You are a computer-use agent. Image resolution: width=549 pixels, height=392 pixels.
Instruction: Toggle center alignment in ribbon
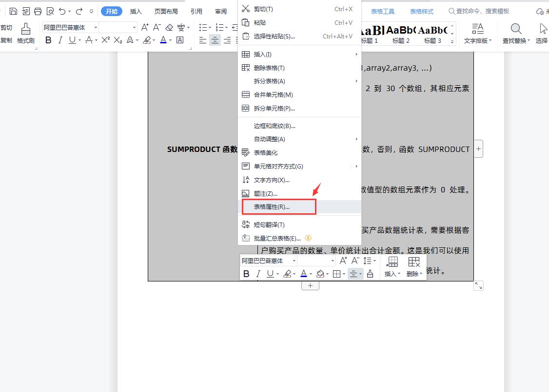[215, 40]
